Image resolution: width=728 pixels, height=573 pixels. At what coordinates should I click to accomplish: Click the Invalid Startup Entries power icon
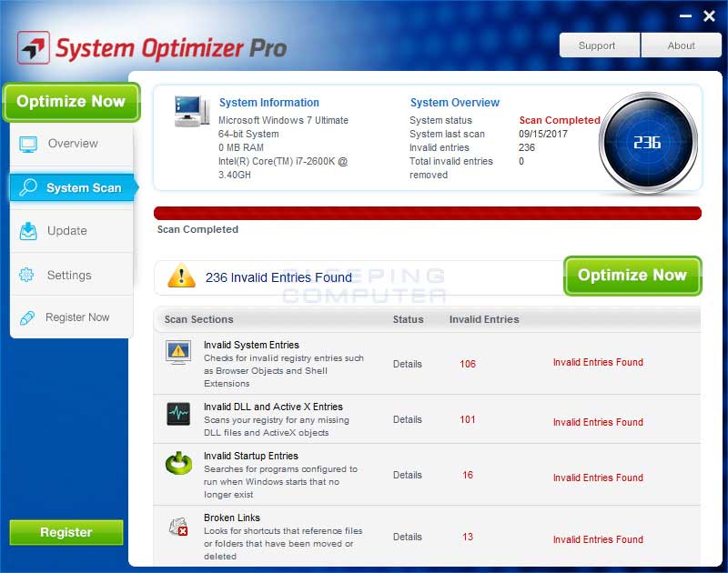click(178, 463)
